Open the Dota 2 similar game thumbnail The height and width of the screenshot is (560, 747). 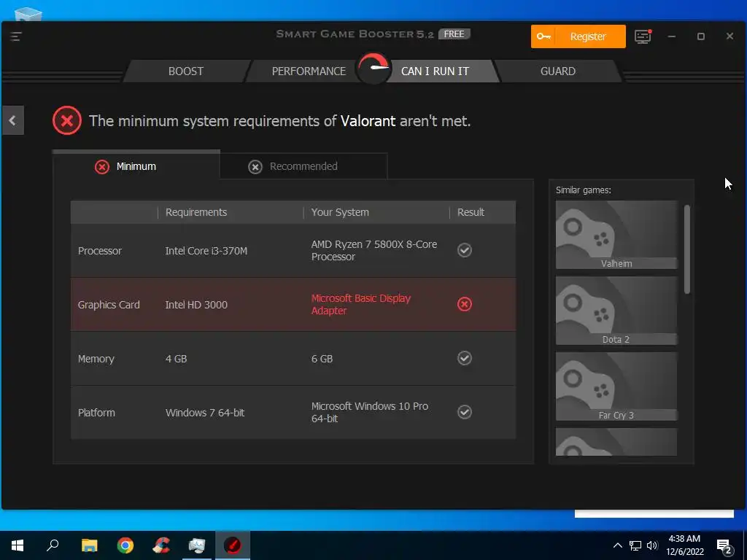coord(616,311)
